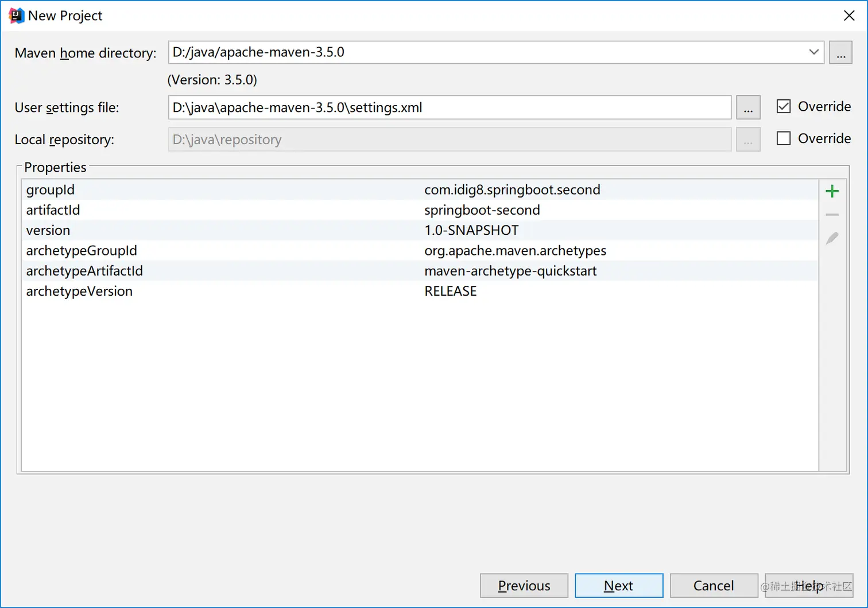868x608 pixels.
Task: Click the (Version: 3.5.0) label
Action: pos(212,80)
